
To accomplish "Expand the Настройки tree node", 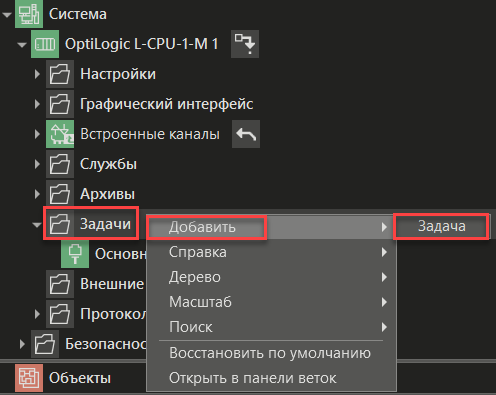I will (x=37, y=74).
